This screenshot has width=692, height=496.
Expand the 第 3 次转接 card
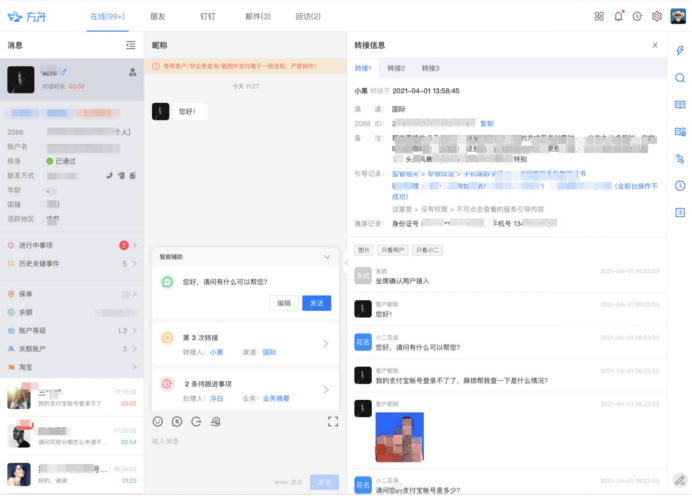[325, 344]
